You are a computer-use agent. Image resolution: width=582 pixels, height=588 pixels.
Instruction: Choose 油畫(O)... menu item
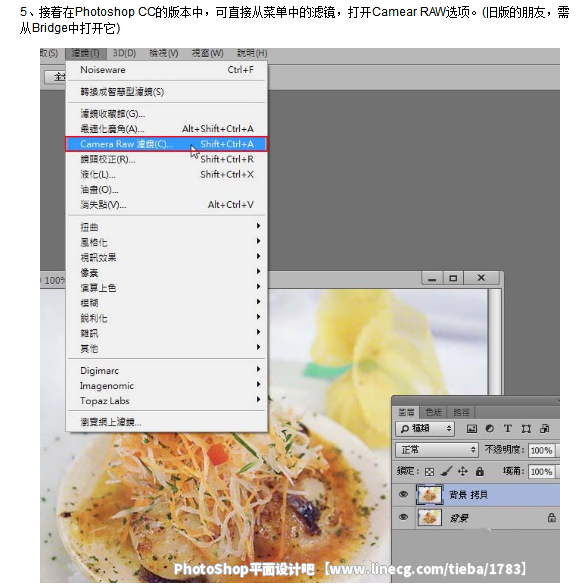(166, 190)
